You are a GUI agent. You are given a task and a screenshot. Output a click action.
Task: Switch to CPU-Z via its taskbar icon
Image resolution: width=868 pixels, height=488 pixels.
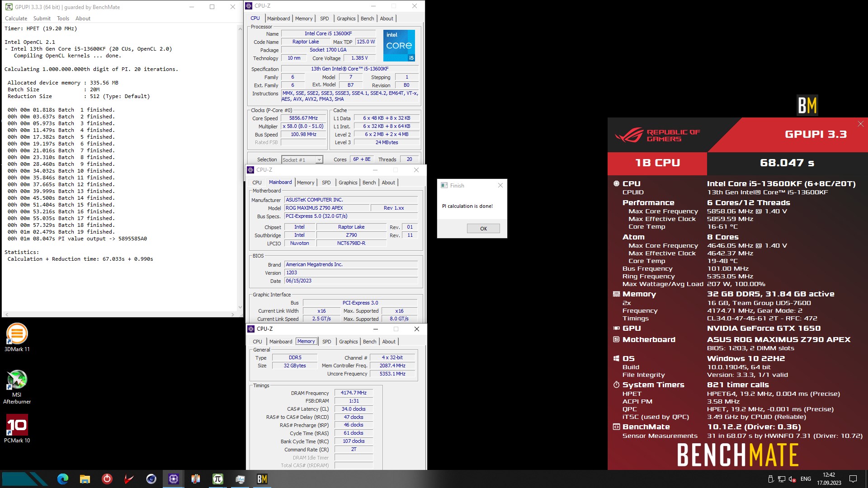tap(174, 479)
